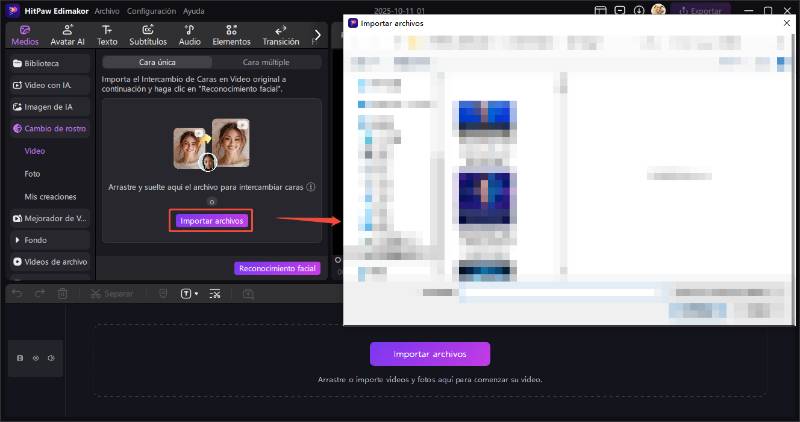The height and width of the screenshot is (422, 800).
Task: Open the Subtítulos panel
Action: pos(148,35)
